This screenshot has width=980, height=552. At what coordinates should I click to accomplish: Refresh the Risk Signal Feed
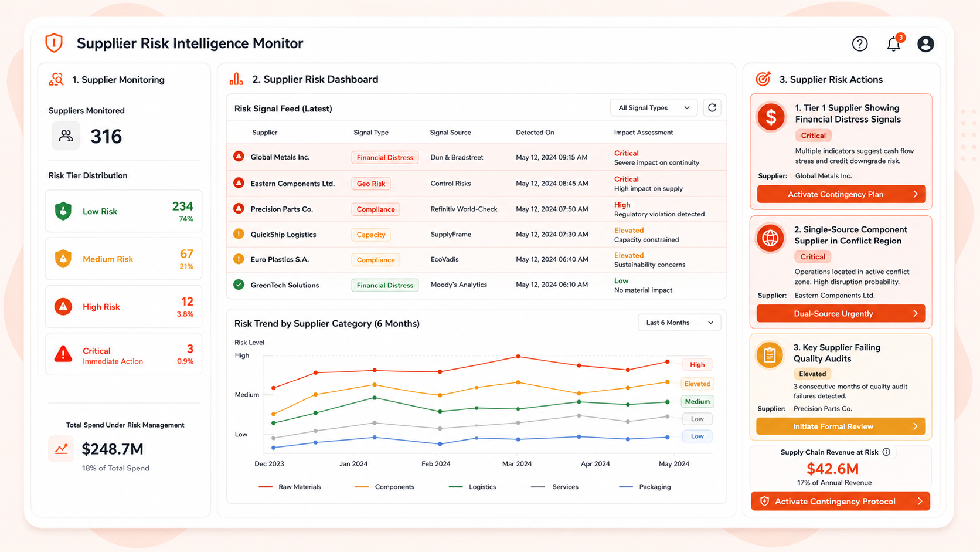click(x=712, y=108)
